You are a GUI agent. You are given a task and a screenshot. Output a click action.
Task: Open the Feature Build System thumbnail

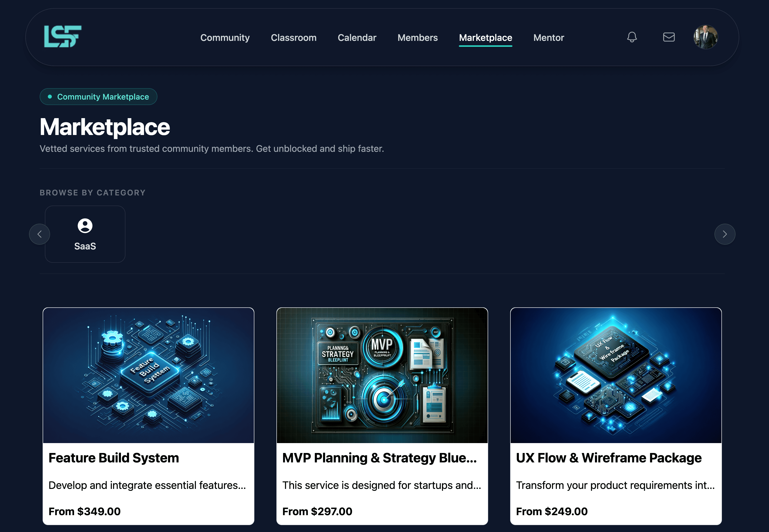[148, 375]
